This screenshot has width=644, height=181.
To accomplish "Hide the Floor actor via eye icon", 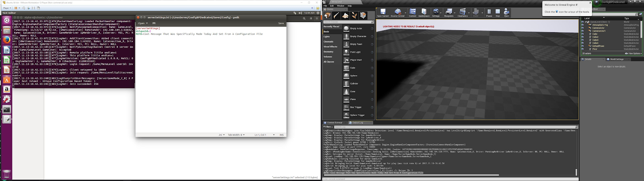I will pos(582,49).
